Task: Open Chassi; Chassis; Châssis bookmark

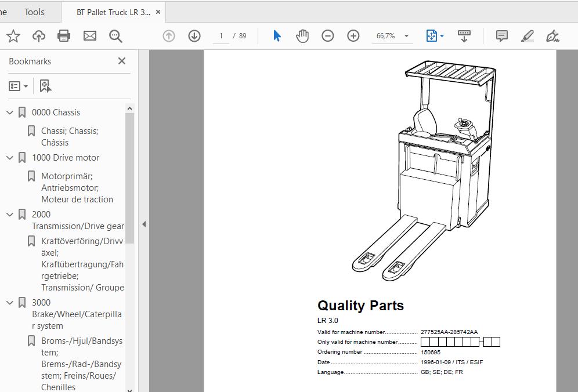Action: (x=70, y=137)
